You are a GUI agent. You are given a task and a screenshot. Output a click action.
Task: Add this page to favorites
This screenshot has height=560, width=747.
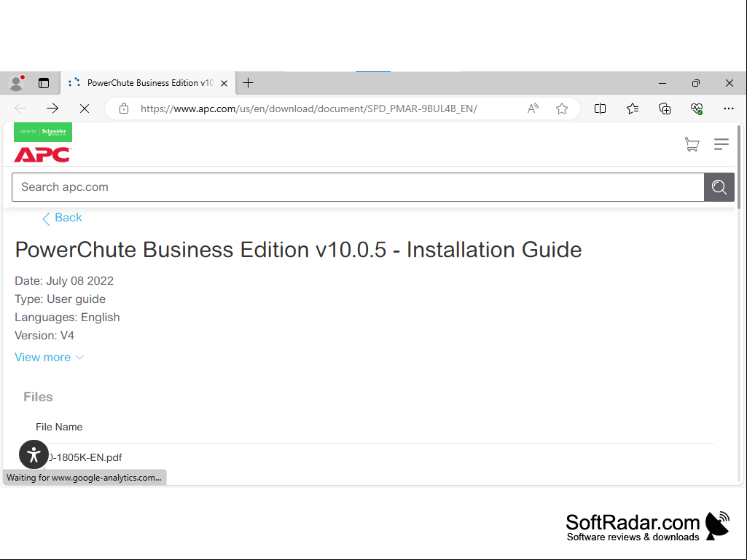(562, 109)
